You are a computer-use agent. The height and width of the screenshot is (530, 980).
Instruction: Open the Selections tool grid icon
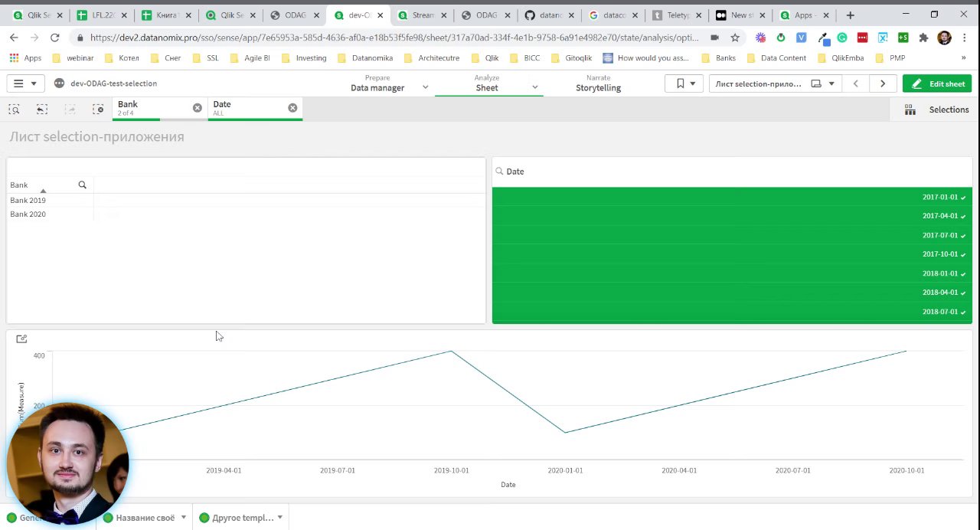[910, 110]
